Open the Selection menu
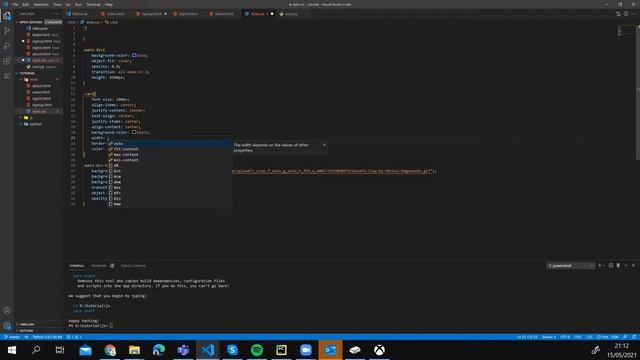 pyautogui.click(x=41, y=4)
